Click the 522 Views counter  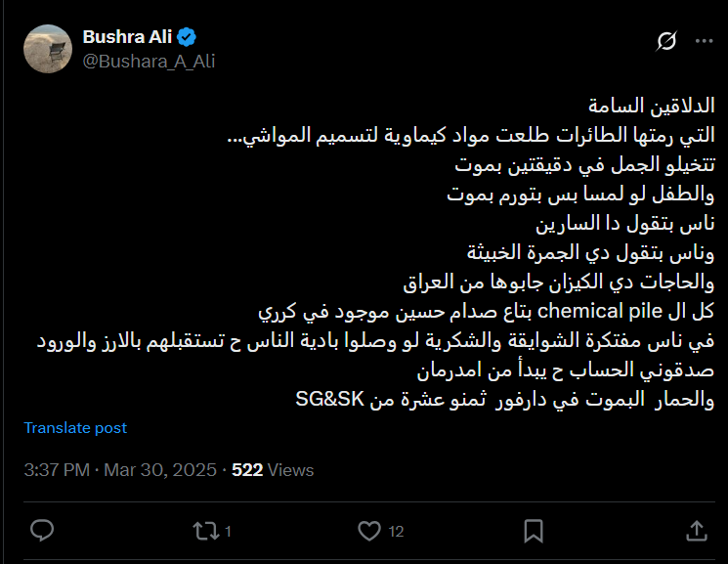pyautogui.click(x=273, y=470)
